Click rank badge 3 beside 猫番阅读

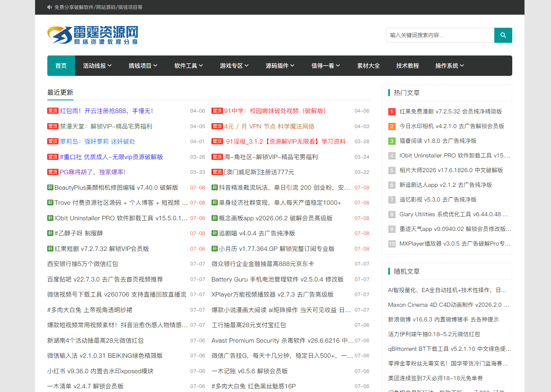click(392, 141)
